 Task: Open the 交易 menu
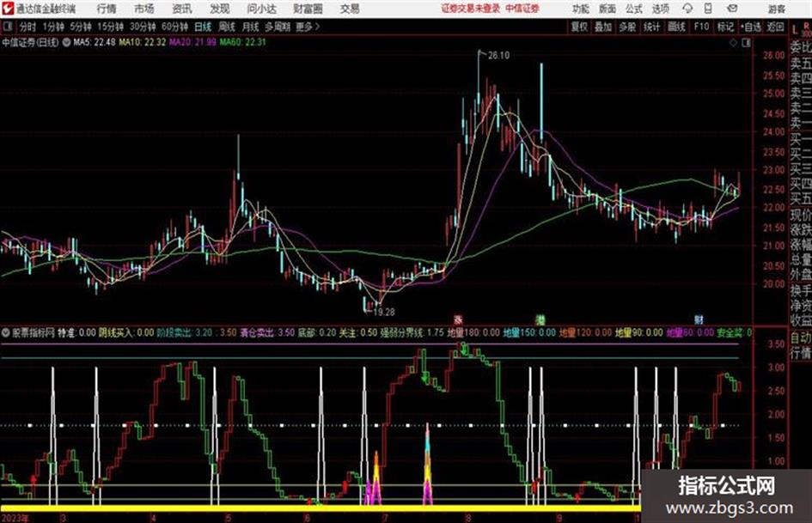pyautogui.click(x=350, y=9)
